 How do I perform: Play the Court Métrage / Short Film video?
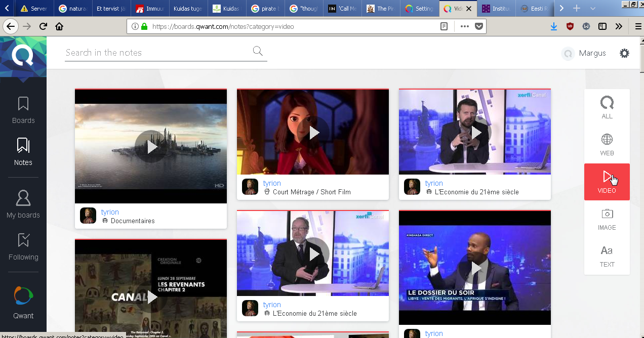[314, 133]
